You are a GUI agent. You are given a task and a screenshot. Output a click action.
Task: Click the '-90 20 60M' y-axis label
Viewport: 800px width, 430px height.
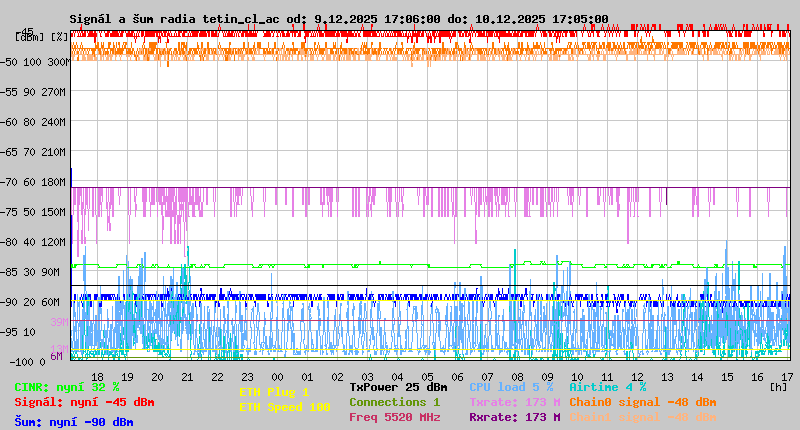click(31, 302)
